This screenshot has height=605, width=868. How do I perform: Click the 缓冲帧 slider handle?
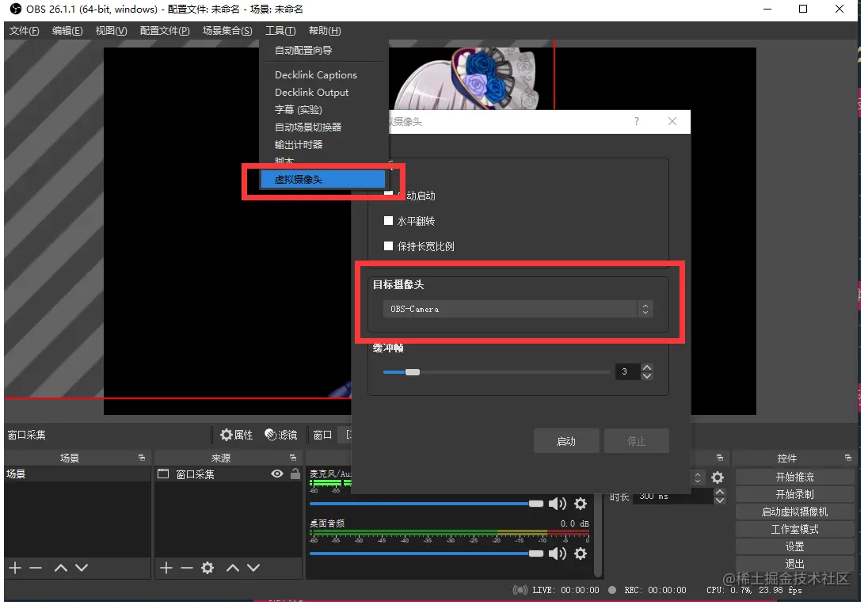point(413,372)
